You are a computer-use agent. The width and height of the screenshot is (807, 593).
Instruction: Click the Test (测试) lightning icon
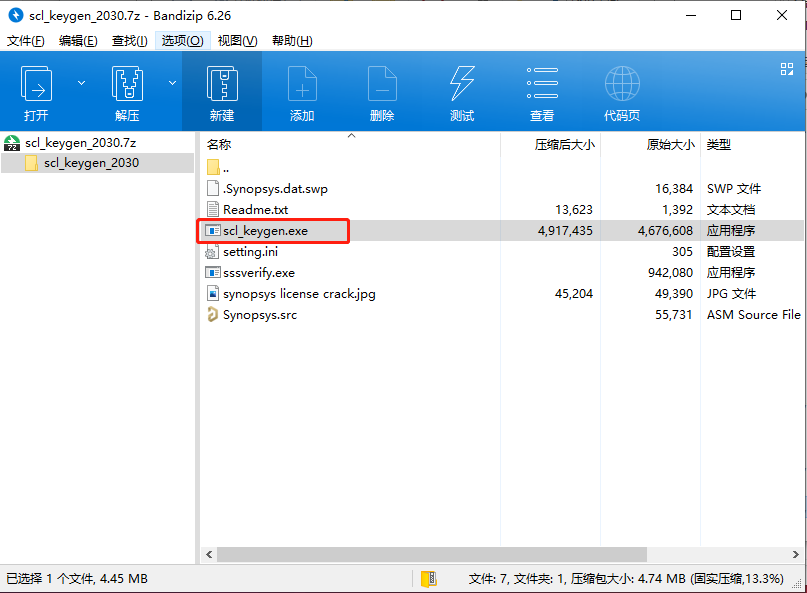point(462,83)
